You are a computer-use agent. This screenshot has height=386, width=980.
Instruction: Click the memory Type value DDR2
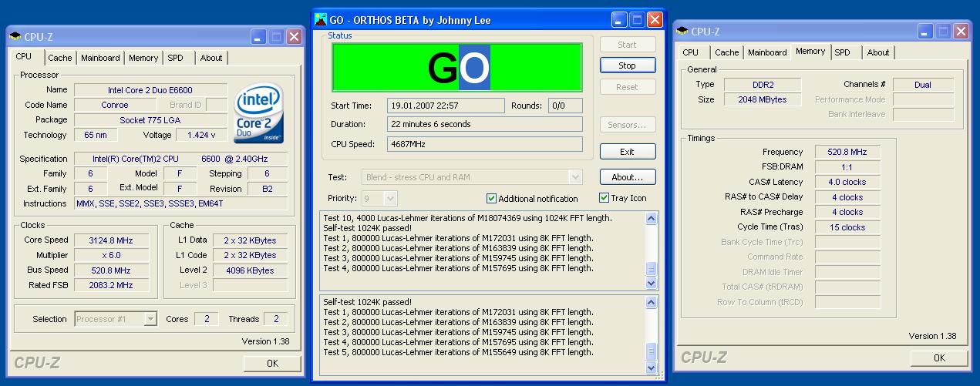(x=762, y=85)
